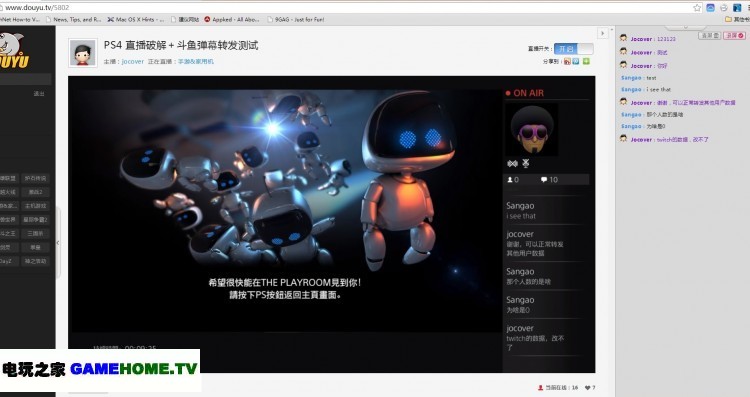Click the online viewers person icon
The image size is (750, 397).
[540, 387]
